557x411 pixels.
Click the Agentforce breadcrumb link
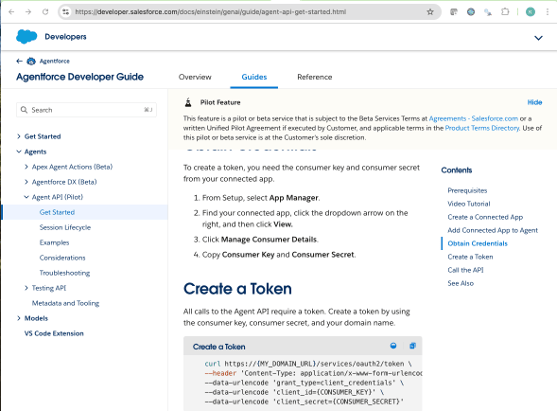point(55,61)
